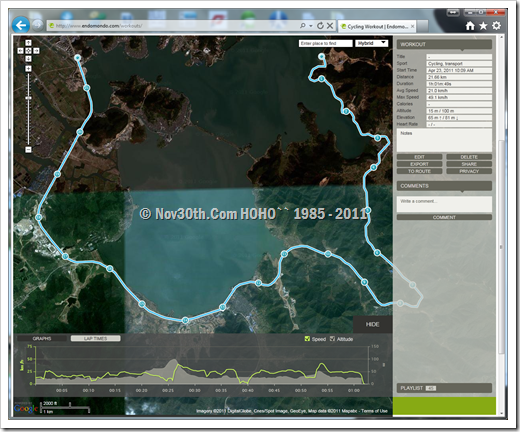This screenshot has width=520, height=432.
Task: Select the GRAPHS tab
Action: coord(42,338)
